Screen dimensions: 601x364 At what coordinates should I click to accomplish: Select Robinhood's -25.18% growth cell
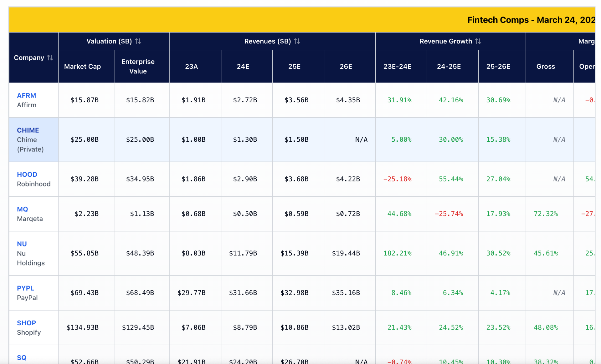coord(397,179)
